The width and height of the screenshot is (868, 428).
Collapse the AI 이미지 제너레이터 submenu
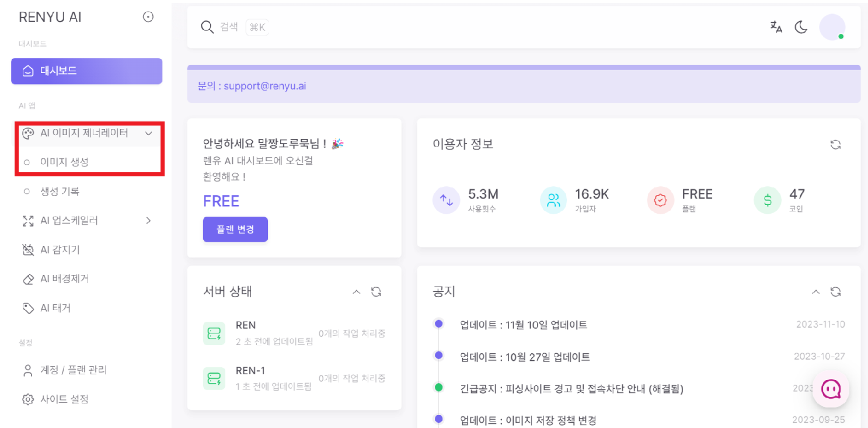click(148, 133)
